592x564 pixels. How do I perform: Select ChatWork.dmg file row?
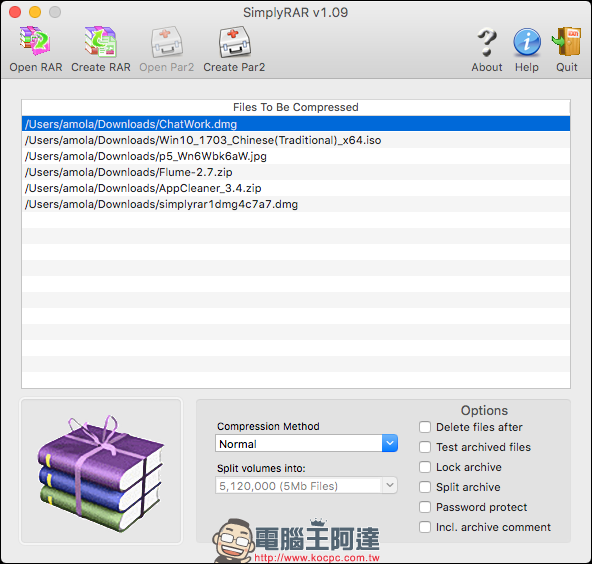pyautogui.click(x=296, y=124)
